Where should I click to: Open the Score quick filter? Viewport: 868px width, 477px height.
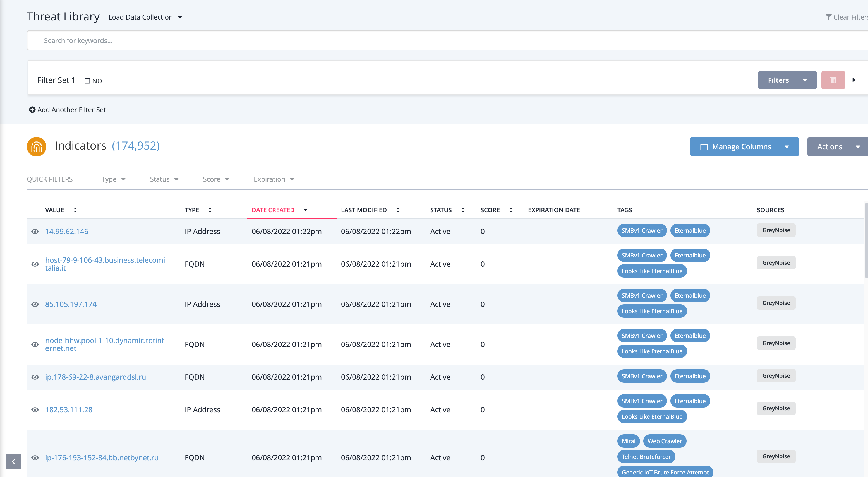tap(216, 179)
